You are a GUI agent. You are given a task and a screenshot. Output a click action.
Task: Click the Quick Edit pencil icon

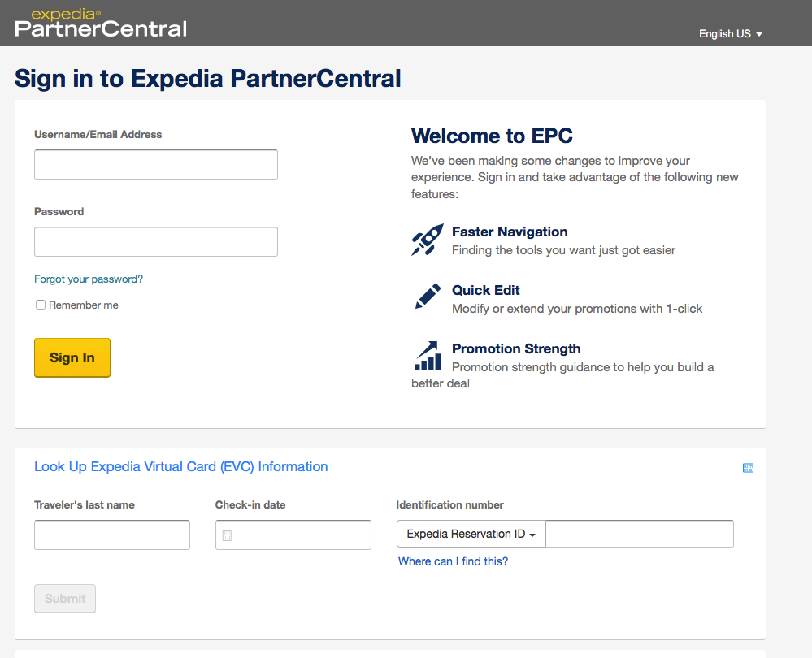tap(428, 297)
